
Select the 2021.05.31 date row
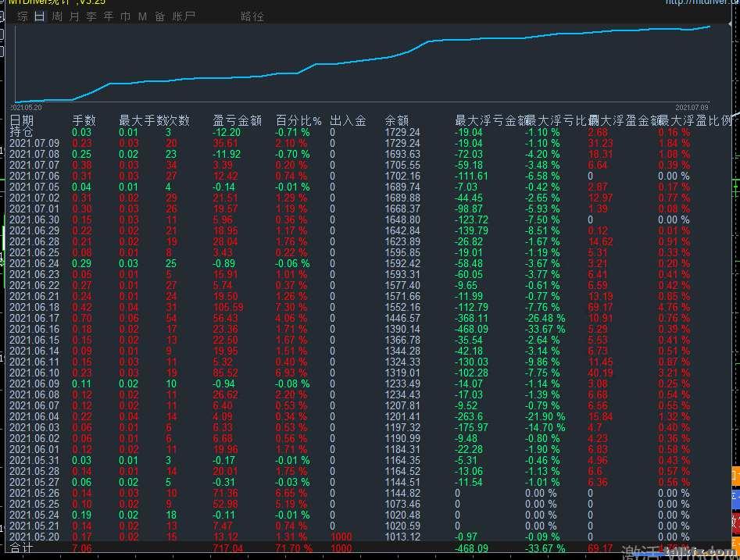[34, 460]
